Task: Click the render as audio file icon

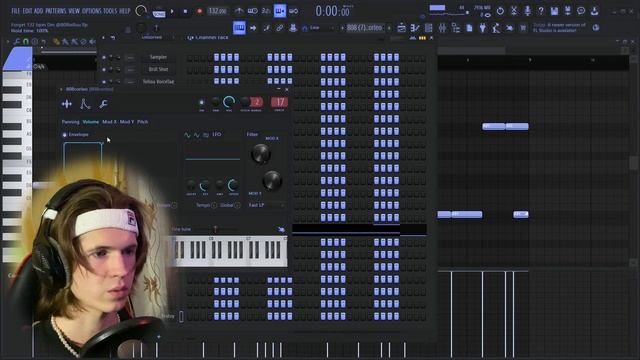Action: [568, 11]
